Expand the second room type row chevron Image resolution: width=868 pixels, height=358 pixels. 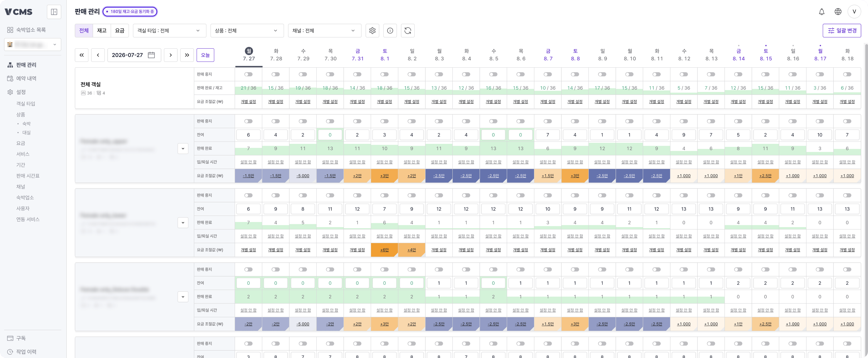point(183,223)
